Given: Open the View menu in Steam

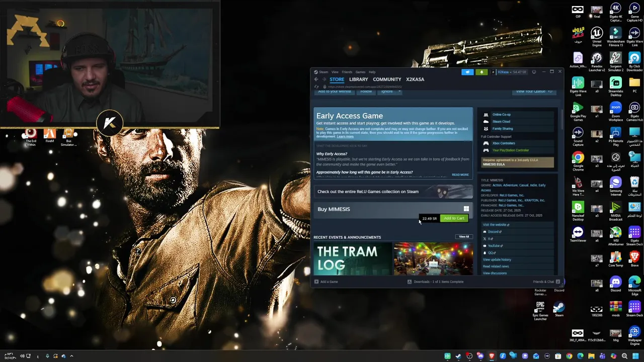Looking at the screenshot, I should tap(335, 72).
